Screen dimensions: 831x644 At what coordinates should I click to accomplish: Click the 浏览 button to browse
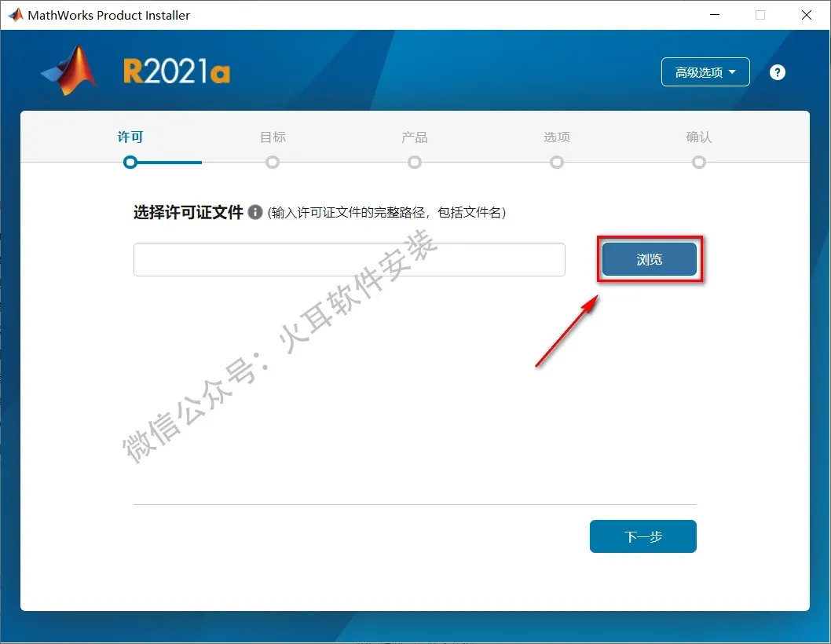650,259
